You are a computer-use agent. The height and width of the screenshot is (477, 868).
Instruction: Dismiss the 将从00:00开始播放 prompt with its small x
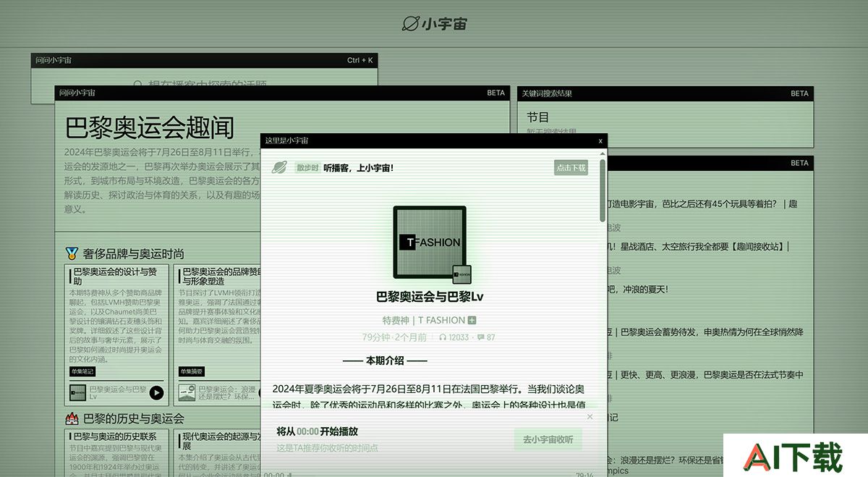click(590, 416)
